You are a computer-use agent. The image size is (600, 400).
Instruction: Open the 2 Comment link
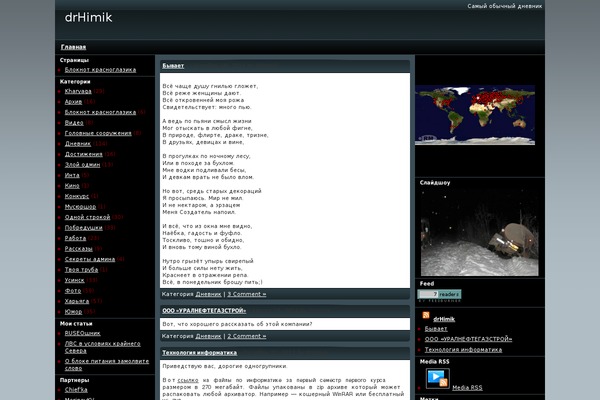point(247,336)
